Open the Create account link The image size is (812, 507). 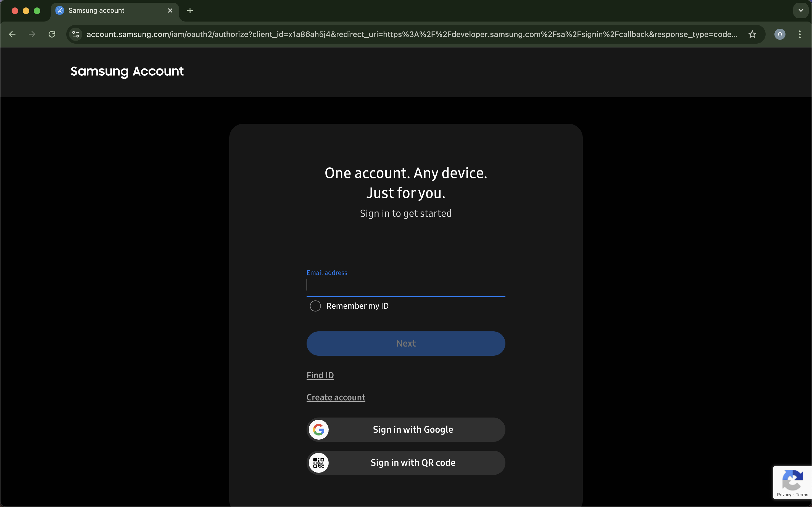click(x=336, y=397)
